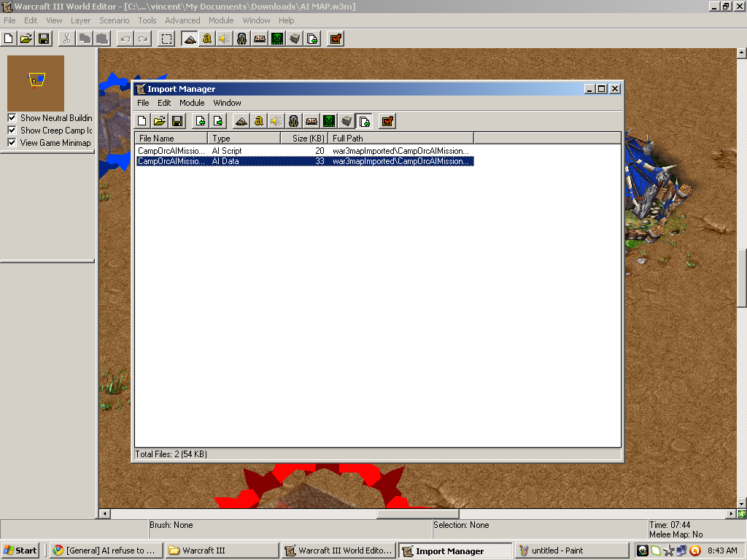Screen dimensions: 747x560
Task: Open Trigger Editor from main World Editor toolbar
Action: [206, 39]
